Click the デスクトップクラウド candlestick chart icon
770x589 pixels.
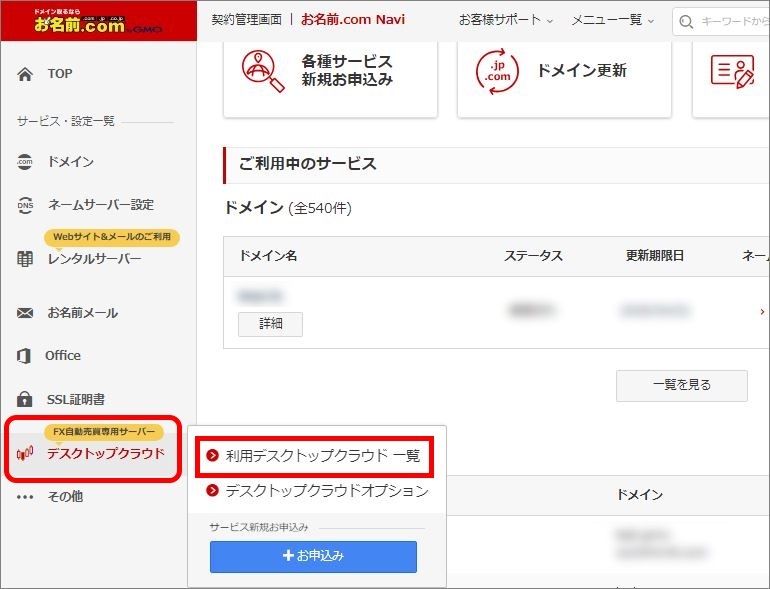(x=25, y=453)
